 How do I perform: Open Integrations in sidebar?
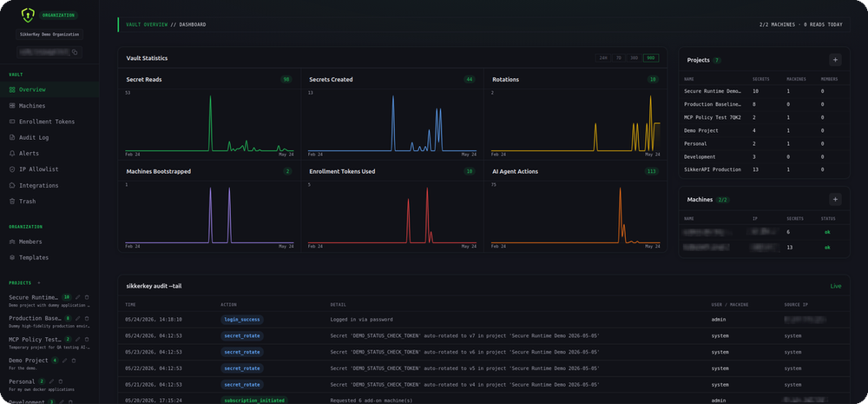click(49, 186)
